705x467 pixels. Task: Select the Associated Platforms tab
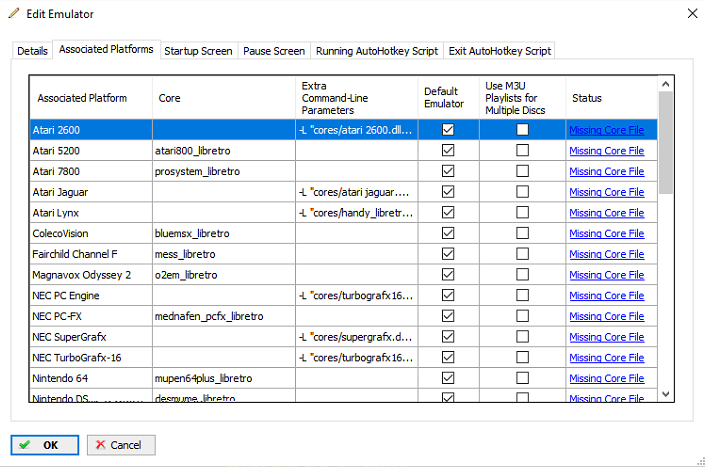pyautogui.click(x=106, y=49)
